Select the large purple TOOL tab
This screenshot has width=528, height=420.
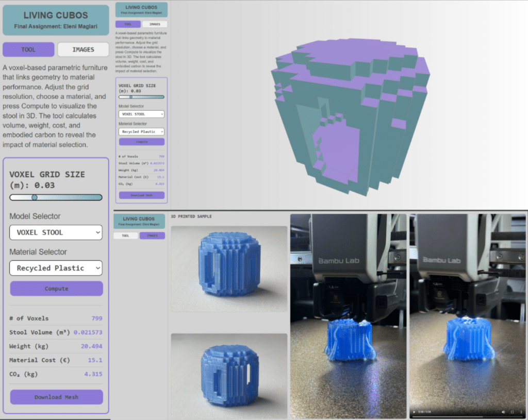pos(28,49)
